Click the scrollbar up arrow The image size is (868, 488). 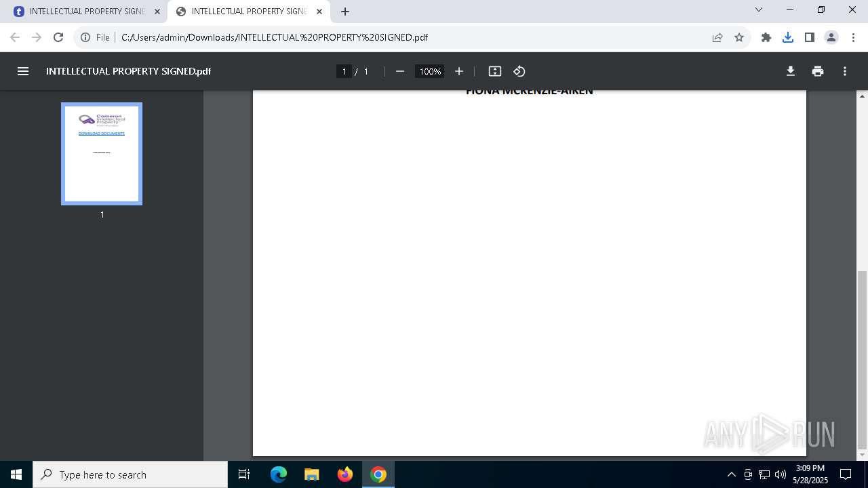(x=862, y=96)
